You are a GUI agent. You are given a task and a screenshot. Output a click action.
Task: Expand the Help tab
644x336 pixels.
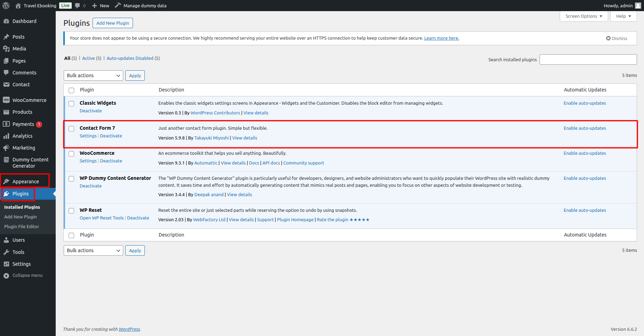click(x=623, y=16)
